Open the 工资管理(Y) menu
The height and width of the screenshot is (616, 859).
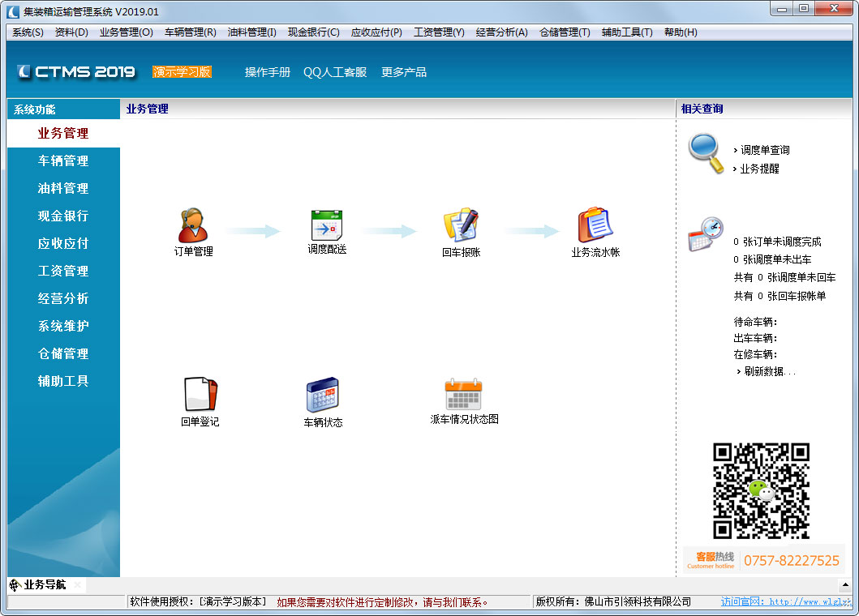point(439,32)
